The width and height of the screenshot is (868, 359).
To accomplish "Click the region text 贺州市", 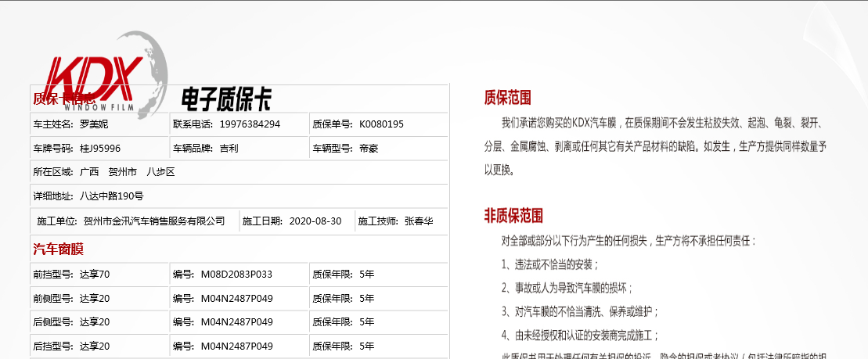I will tap(122, 171).
